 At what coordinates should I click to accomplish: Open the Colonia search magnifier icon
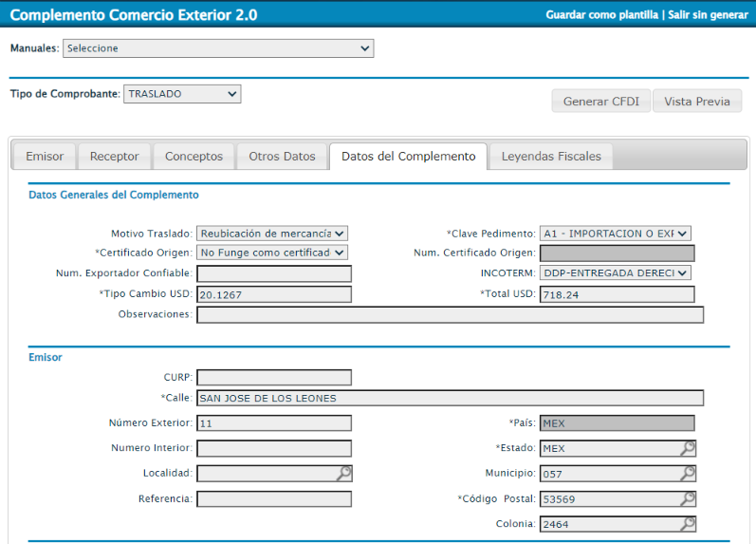pos(688,524)
